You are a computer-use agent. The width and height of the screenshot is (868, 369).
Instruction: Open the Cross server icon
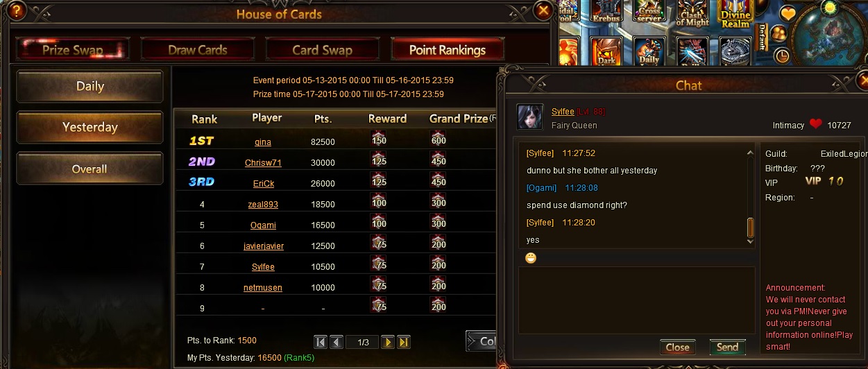click(x=649, y=12)
